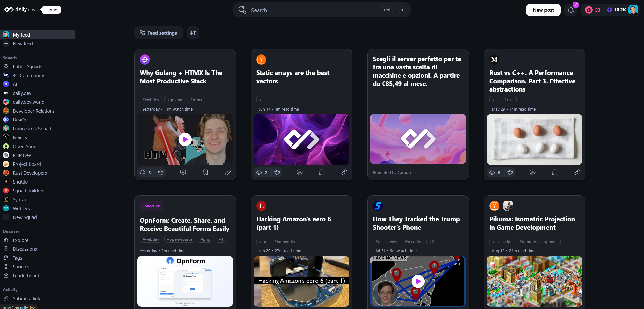
Task: Open the NextJS squad icon
Action: 6,137
